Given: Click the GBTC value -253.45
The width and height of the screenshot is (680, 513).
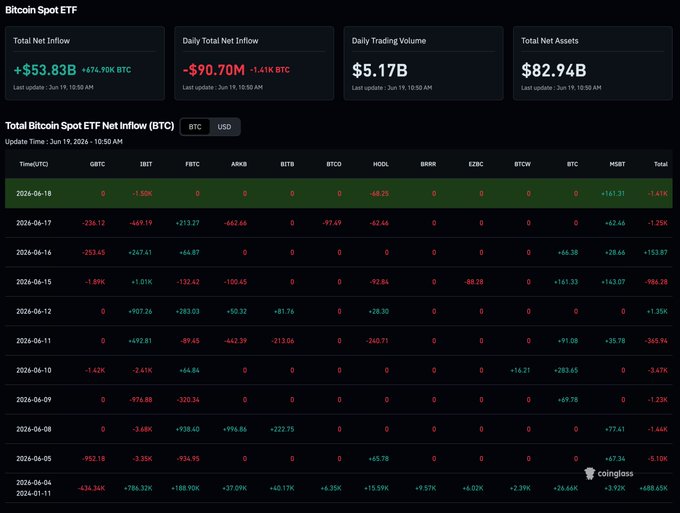Looking at the screenshot, I should [x=93, y=252].
